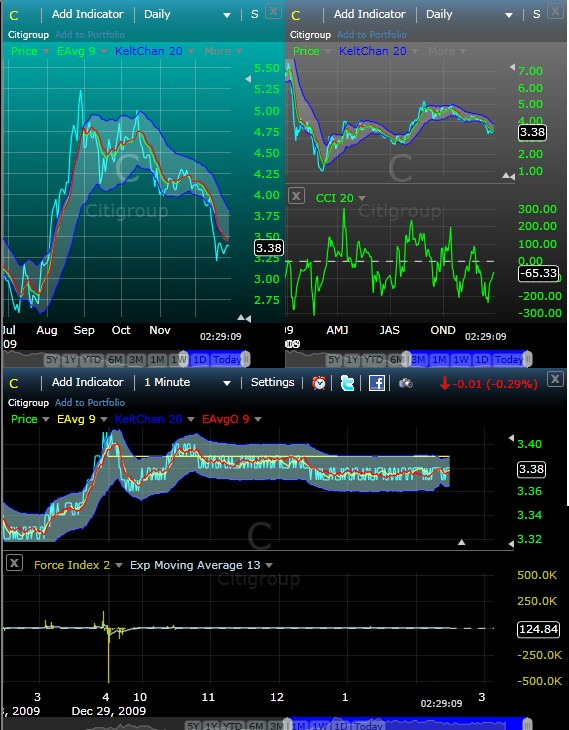The width and height of the screenshot is (569, 730).
Task: Select the 5Y range below the 1 Minute chart
Action: pos(193,726)
